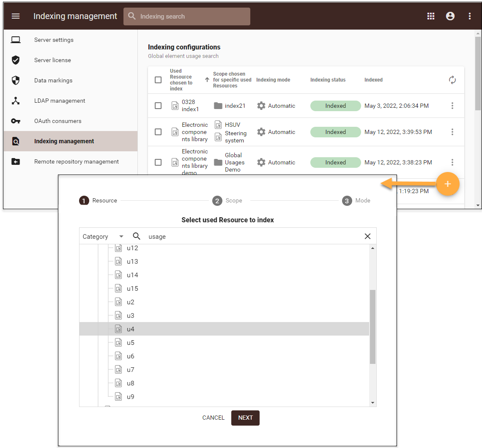Image resolution: width=482 pixels, height=448 pixels.
Task: Click the Server license shield icon
Action: pyautogui.click(x=16, y=60)
